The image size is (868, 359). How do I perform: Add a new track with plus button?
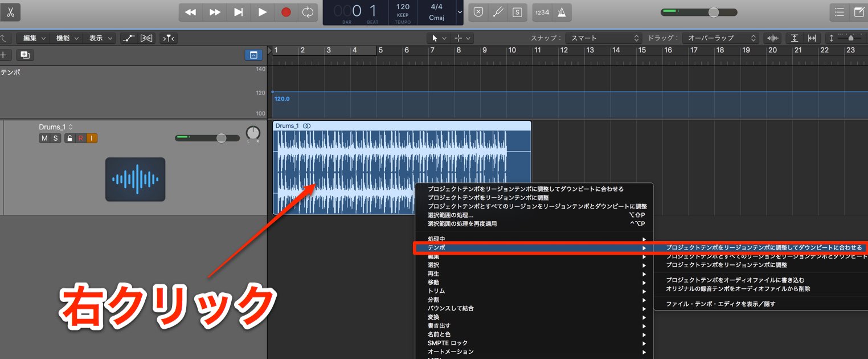(4, 55)
